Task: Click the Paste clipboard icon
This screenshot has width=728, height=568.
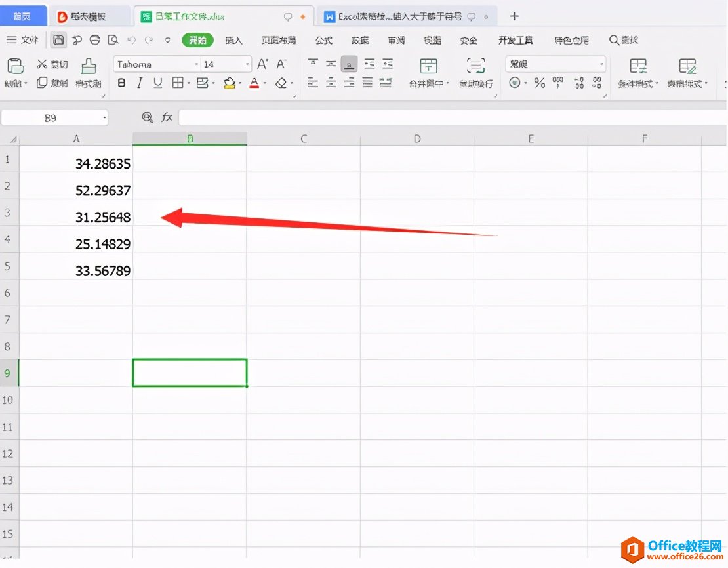Action: click(15, 66)
